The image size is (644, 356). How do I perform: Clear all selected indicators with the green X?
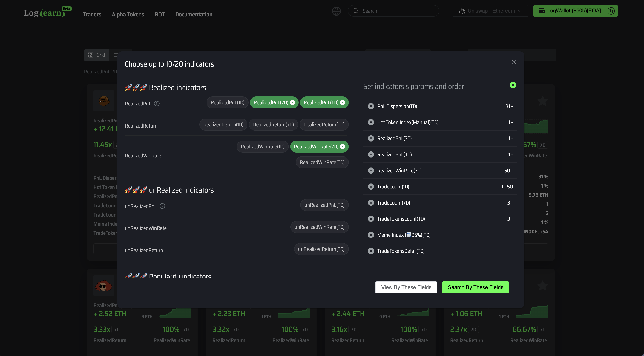click(513, 85)
